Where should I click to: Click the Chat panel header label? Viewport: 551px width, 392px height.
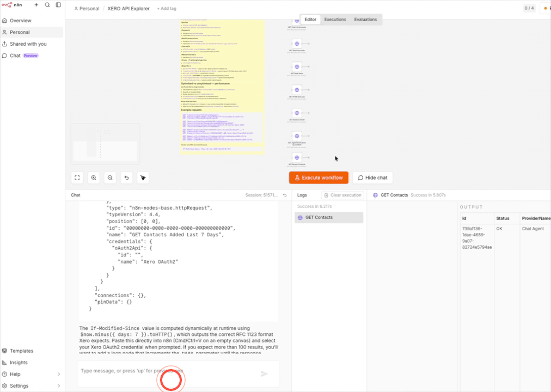click(x=76, y=195)
